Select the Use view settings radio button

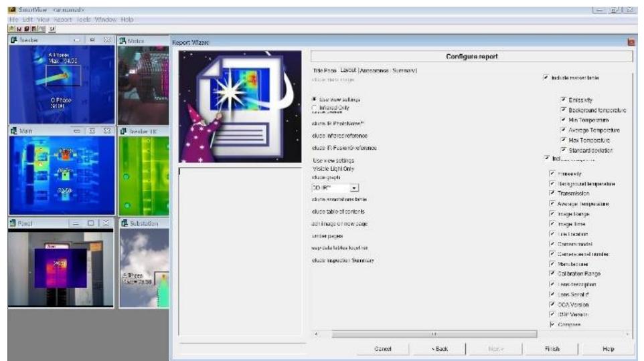click(x=314, y=99)
